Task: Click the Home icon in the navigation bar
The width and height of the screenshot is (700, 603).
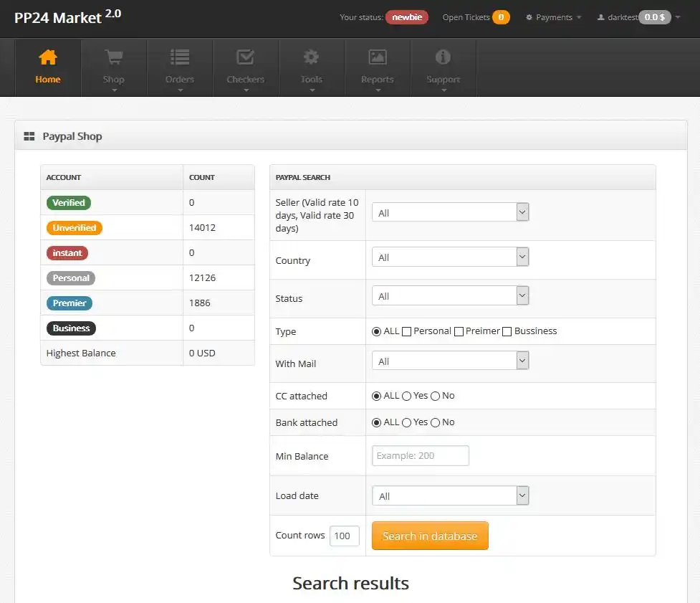Action: [47, 57]
